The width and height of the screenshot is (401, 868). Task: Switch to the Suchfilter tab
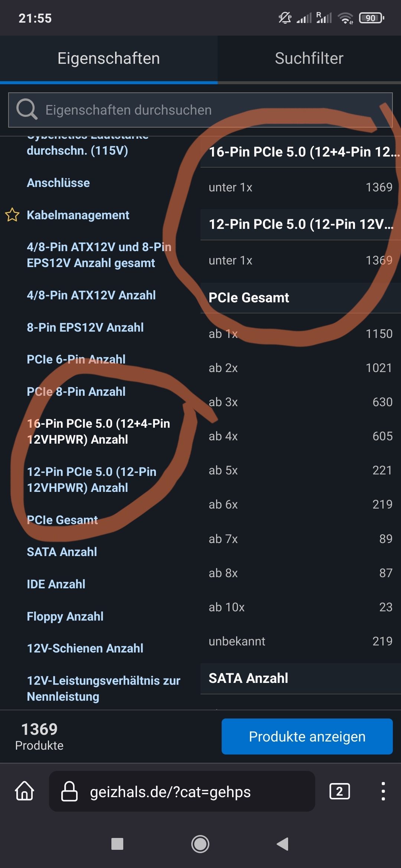click(309, 58)
